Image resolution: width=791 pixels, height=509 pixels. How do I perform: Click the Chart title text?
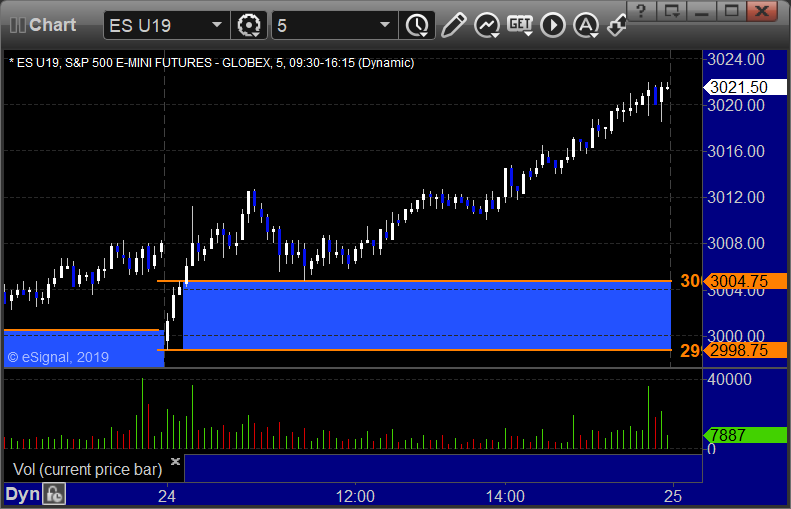click(x=52, y=25)
